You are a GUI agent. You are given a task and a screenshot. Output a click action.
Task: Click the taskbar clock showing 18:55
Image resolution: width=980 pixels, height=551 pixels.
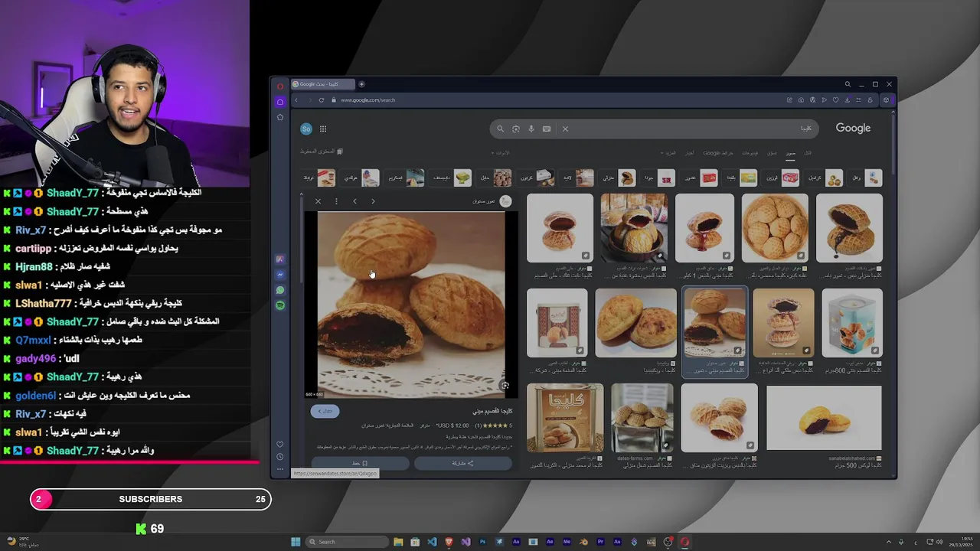click(x=962, y=542)
